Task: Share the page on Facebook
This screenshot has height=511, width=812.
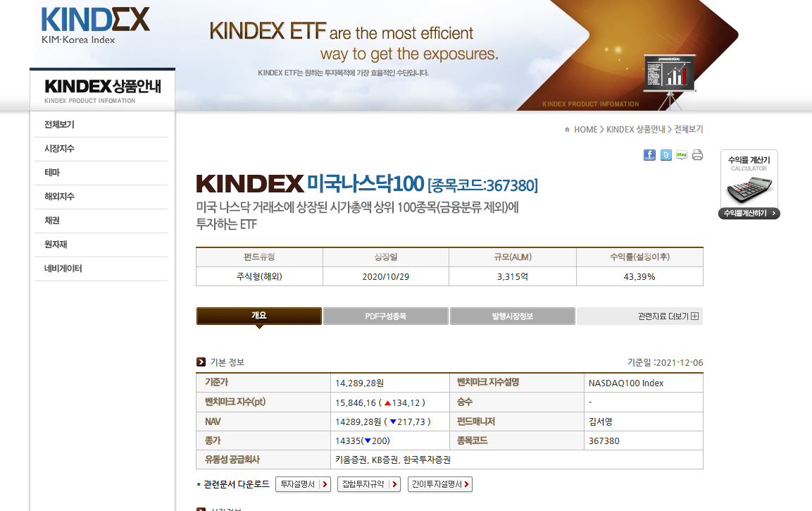Action: point(649,155)
